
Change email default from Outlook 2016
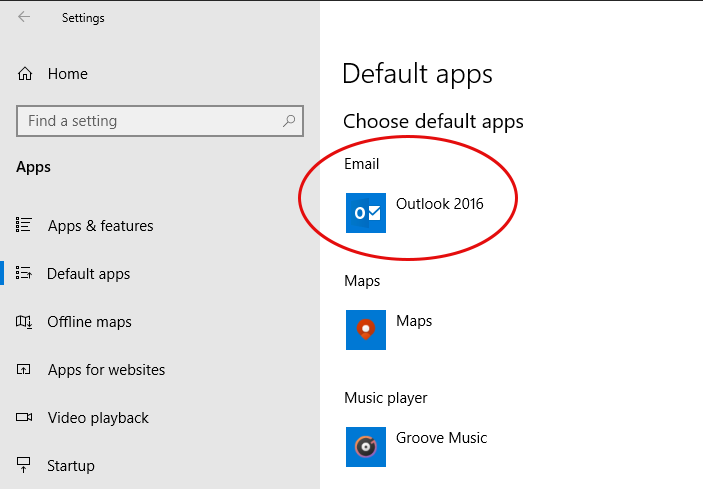439,204
